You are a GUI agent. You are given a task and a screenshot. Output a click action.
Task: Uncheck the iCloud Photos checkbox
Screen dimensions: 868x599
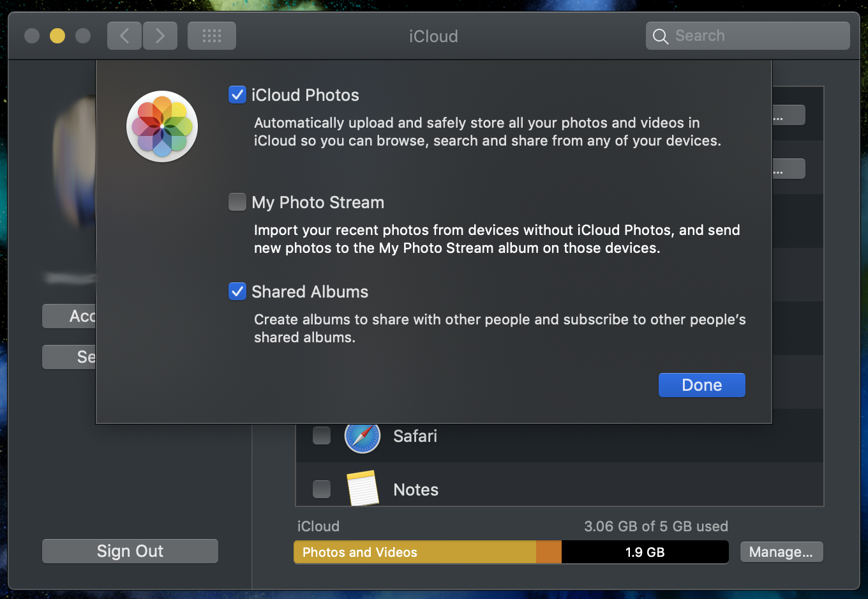point(237,95)
